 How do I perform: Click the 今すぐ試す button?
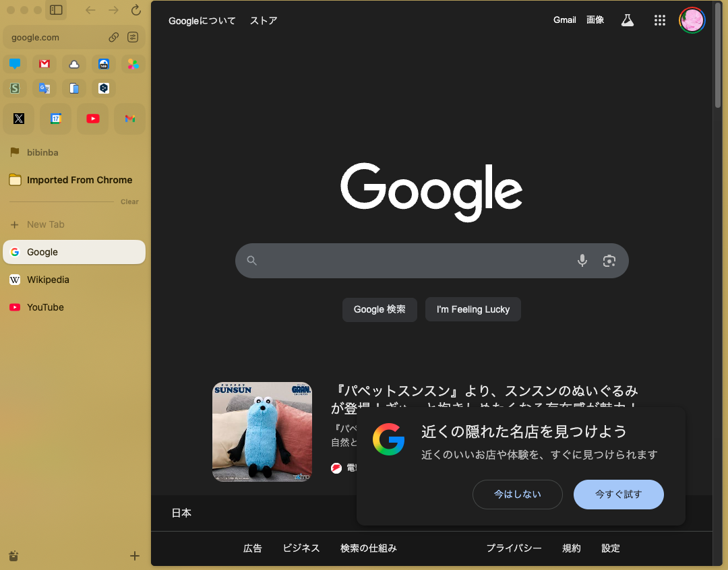coord(618,495)
